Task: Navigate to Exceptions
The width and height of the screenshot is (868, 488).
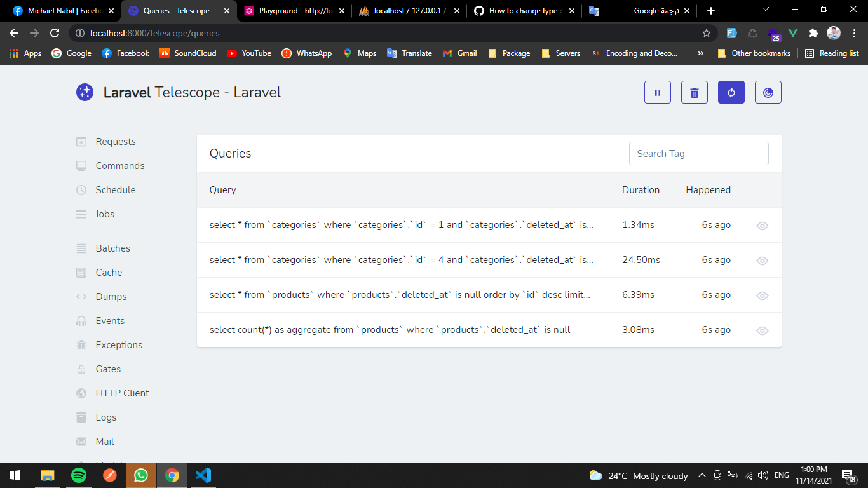Action: [x=119, y=345]
